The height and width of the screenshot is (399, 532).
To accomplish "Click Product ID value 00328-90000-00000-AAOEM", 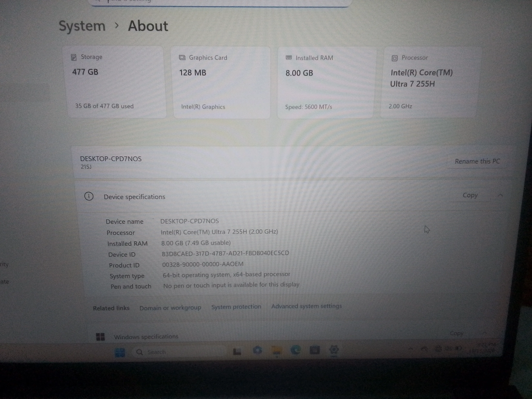I will coord(203,264).
